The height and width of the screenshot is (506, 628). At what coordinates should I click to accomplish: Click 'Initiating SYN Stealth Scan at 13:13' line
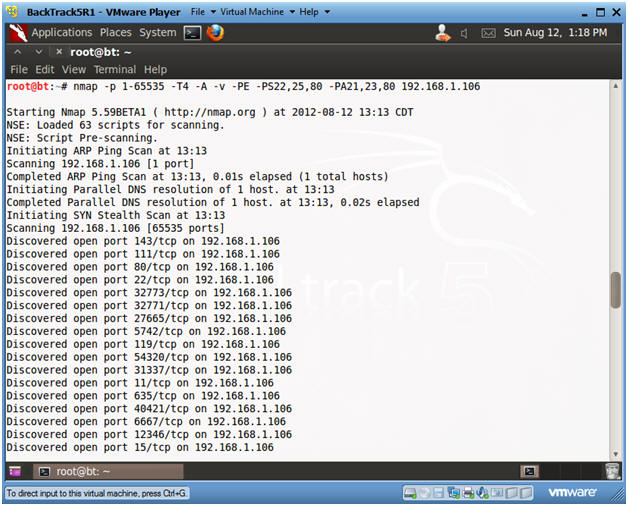coord(116,216)
